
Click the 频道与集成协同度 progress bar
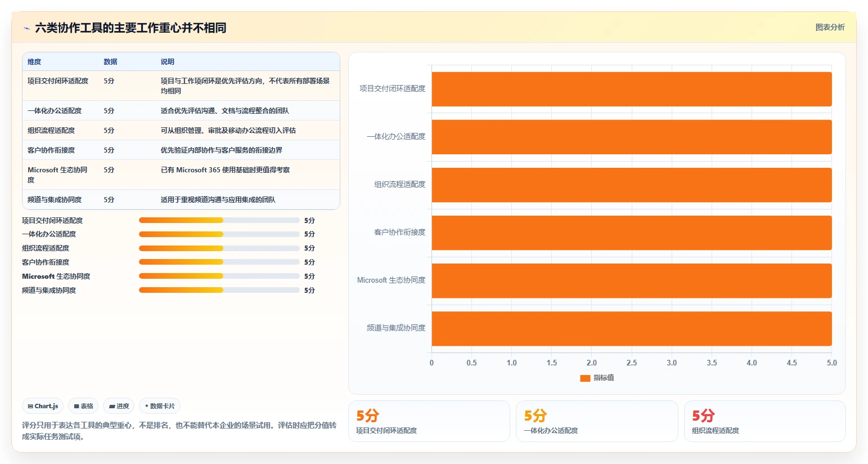pyautogui.click(x=219, y=290)
